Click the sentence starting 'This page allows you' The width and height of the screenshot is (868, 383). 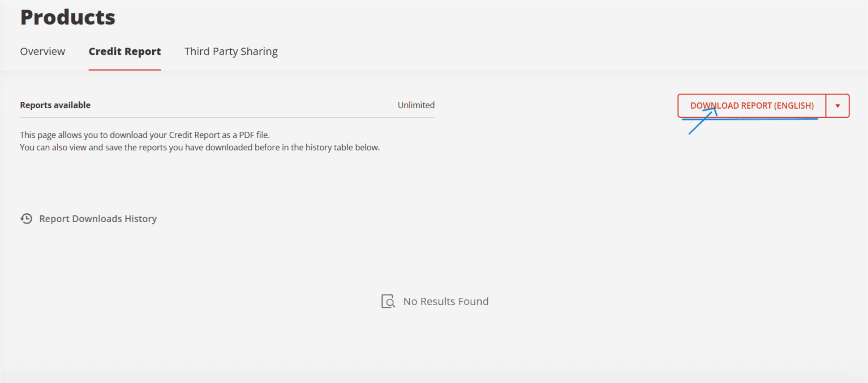click(x=144, y=135)
